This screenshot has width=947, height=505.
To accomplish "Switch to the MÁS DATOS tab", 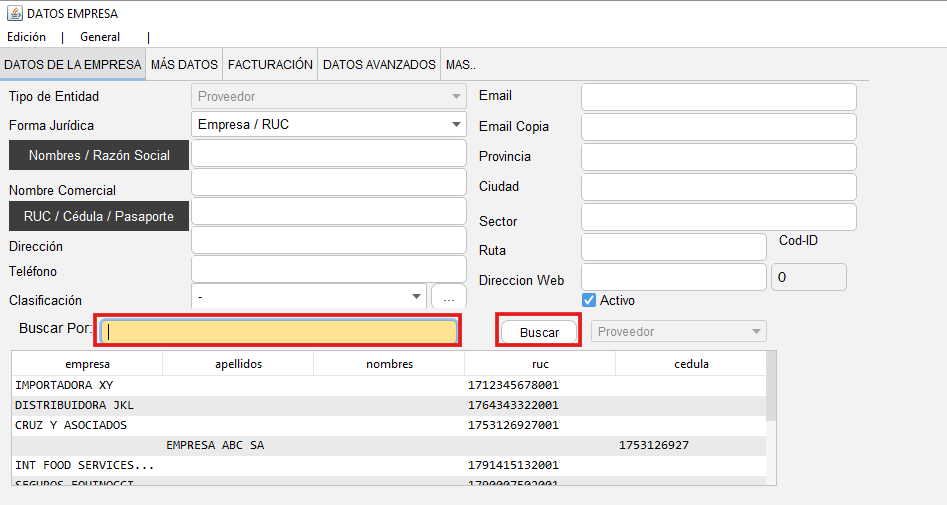I will (x=184, y=64).
